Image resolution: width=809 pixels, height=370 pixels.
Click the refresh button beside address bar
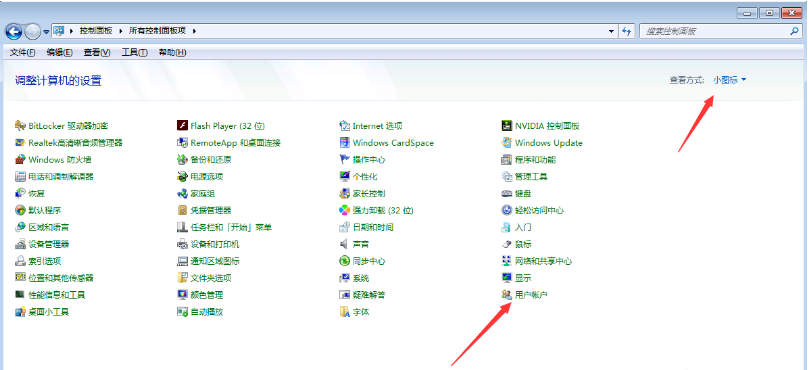(x=627, y=31)
